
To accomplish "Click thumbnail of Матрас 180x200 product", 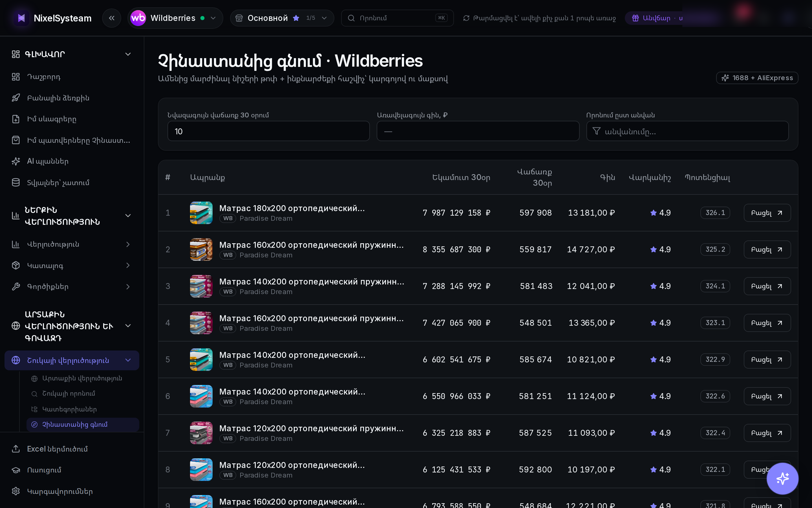I will point(201,213).
